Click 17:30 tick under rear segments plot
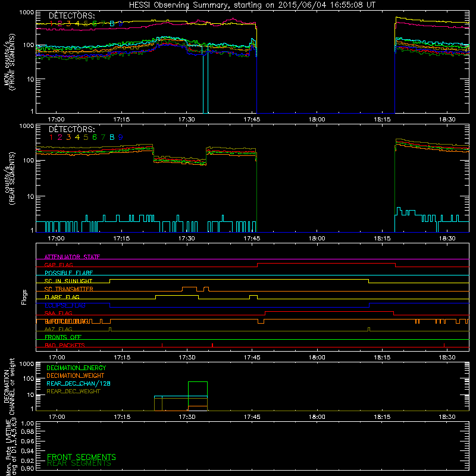Viewport: 476px width, 476px height. click(x=186, y=239)
